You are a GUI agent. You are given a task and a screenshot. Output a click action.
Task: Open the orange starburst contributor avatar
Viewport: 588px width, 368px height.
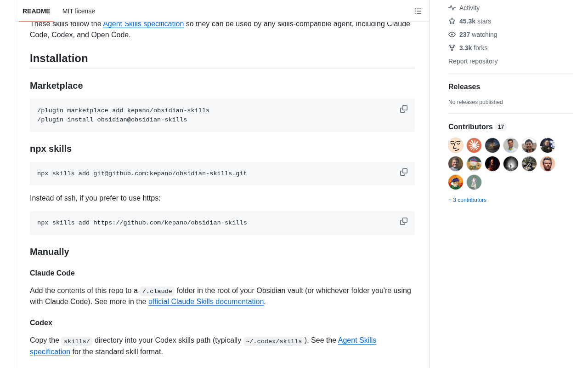coord(474,145)
